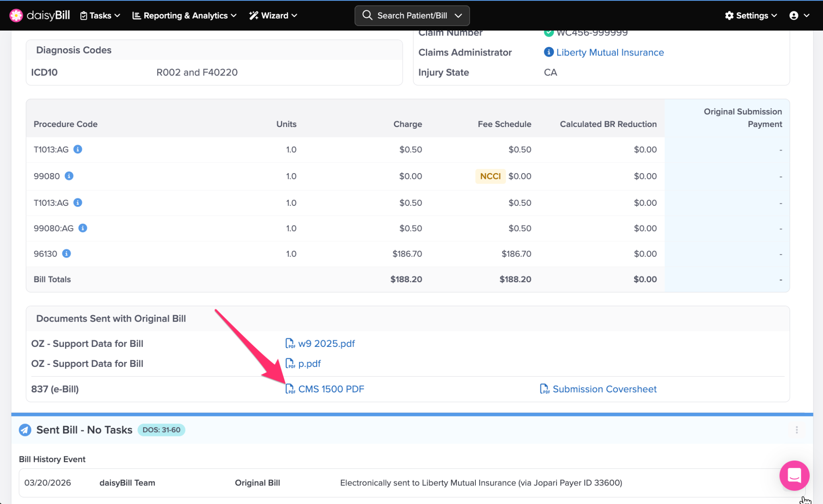Screen dimensions: 823x504
Task: Click info icon next to 99080:AG
Action: (83, 228)
